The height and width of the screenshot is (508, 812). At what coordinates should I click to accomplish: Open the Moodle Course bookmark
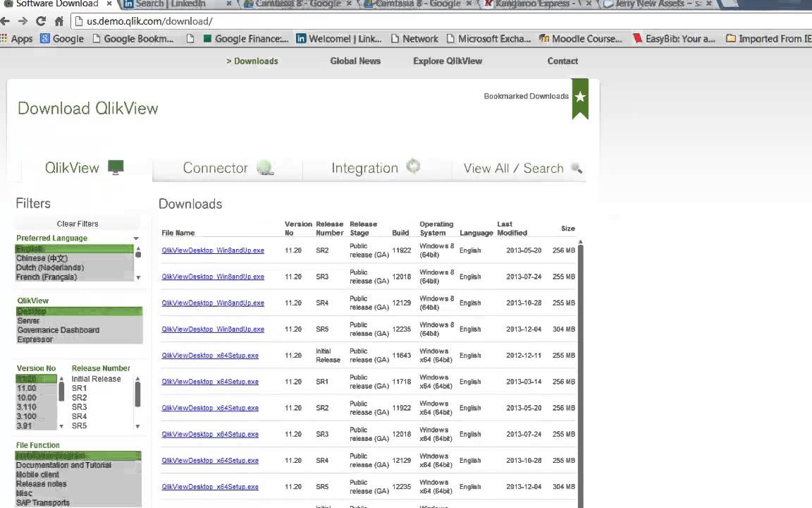(x=581, y=39)
